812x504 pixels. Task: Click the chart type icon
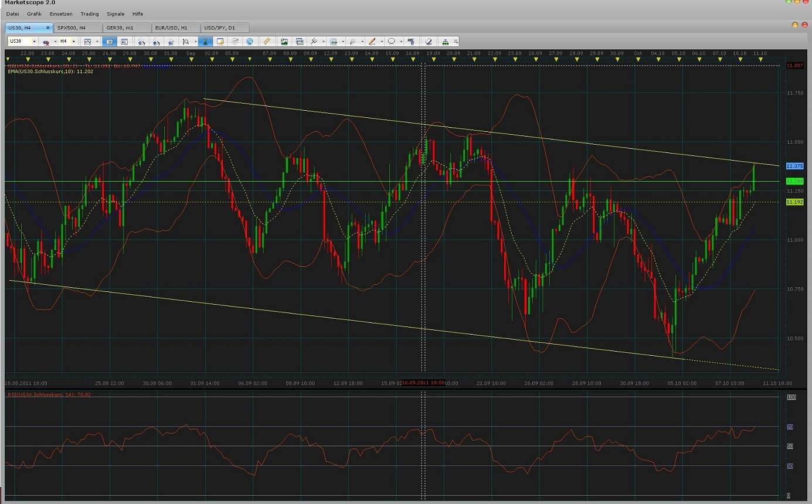tap(88, 42)
